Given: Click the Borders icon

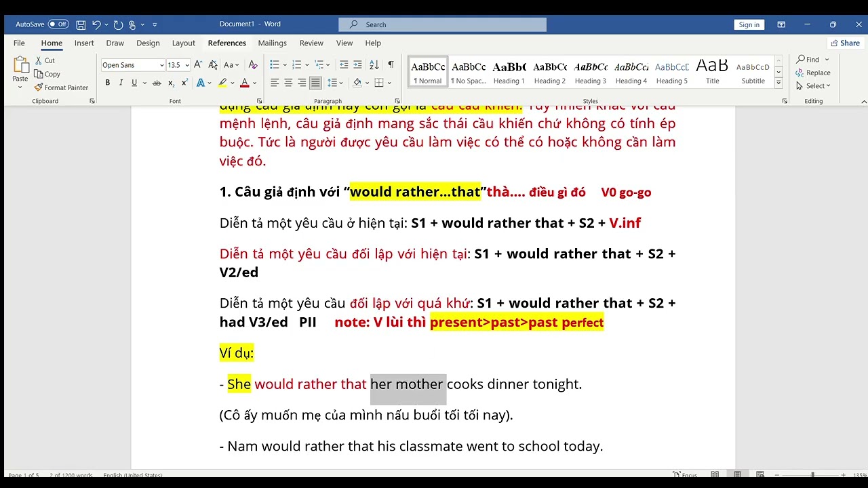Looking at the screenshot, I should (379, 83).
